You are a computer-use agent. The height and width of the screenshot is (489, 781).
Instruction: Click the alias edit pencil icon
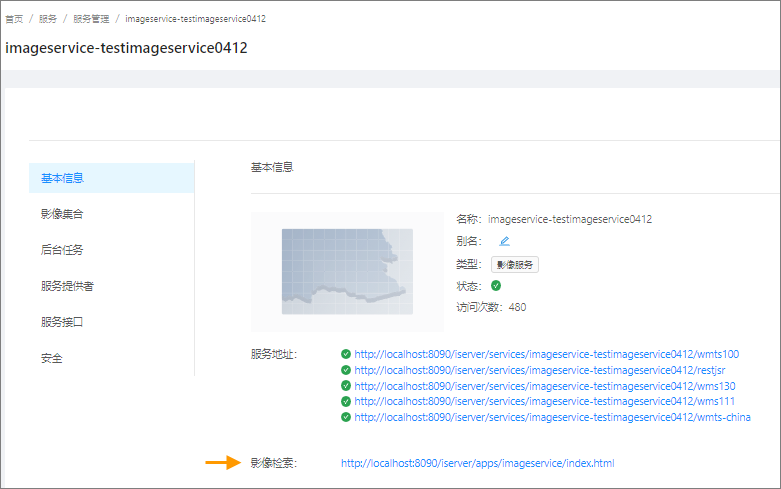(x=504, y=241)
